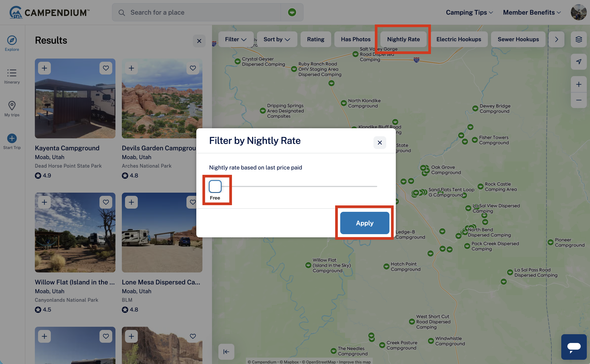Expand the Camping Tips menu
590x364 pixels.
[x=469, y=13]
